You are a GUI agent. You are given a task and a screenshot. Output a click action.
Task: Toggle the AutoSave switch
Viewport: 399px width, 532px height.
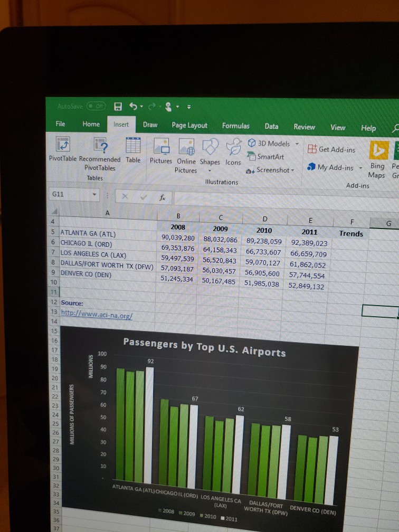click(x=96, y=106)
